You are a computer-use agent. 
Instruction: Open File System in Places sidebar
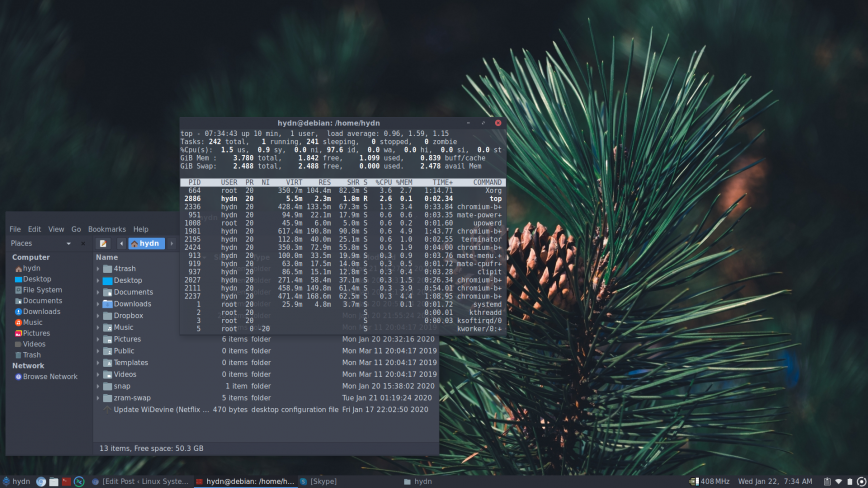click(38, 290)
